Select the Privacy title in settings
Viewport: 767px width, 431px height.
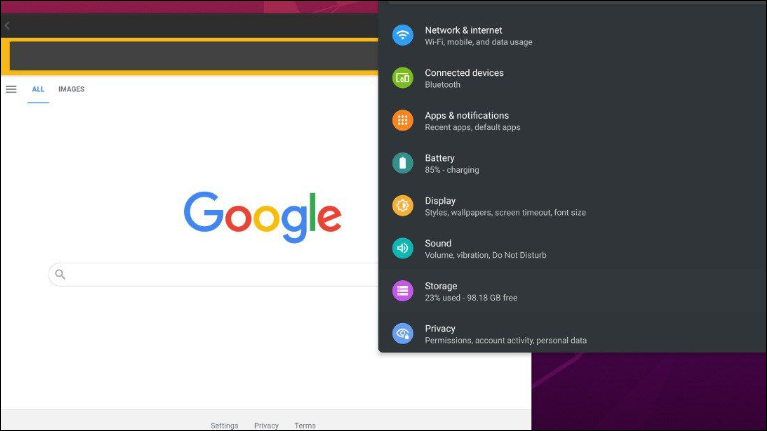pos(440,328)
